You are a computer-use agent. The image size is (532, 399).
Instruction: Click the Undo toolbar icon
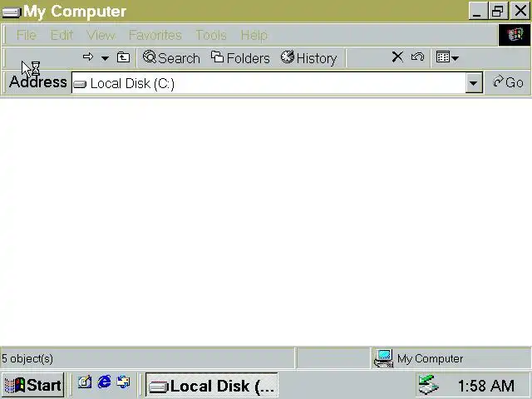pos(417,57)
